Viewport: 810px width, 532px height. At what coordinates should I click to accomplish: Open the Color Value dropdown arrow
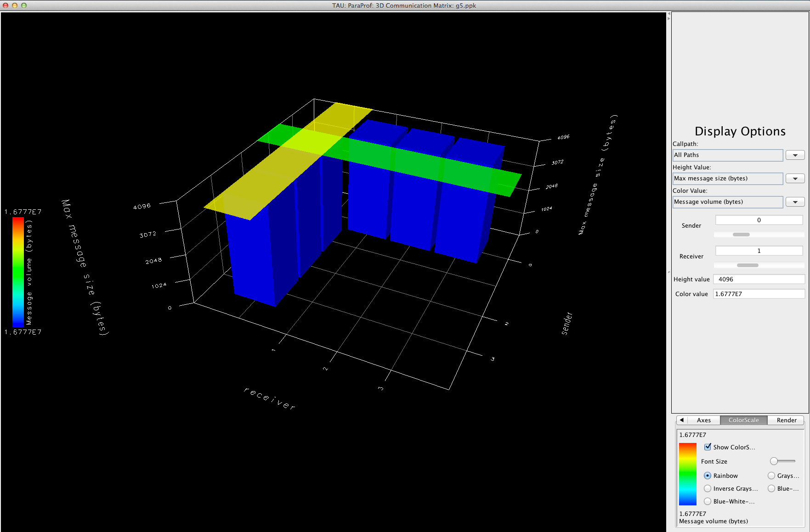795,202
